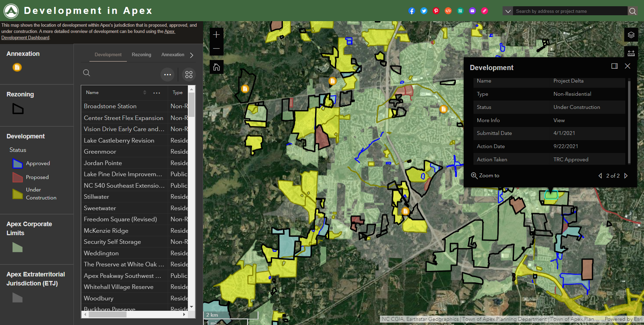
Task: Expand the search category dropdown
Action: pos(507,11)
